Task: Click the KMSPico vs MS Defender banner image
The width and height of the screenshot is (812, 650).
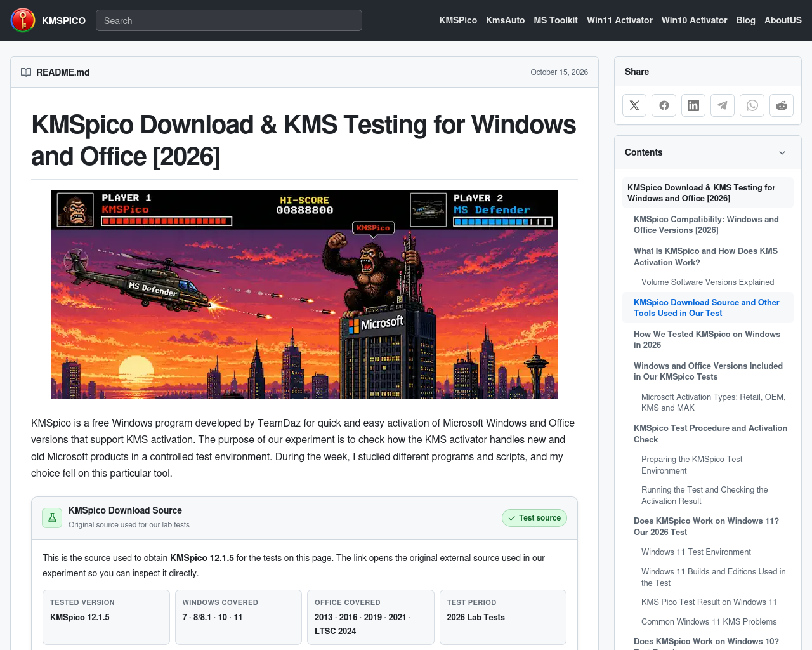Action: 304,295
